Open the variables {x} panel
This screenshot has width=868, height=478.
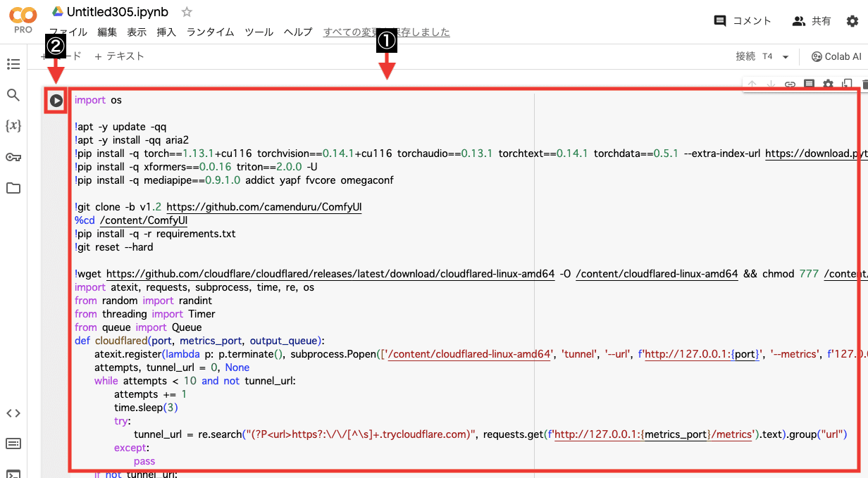(13, 125)
